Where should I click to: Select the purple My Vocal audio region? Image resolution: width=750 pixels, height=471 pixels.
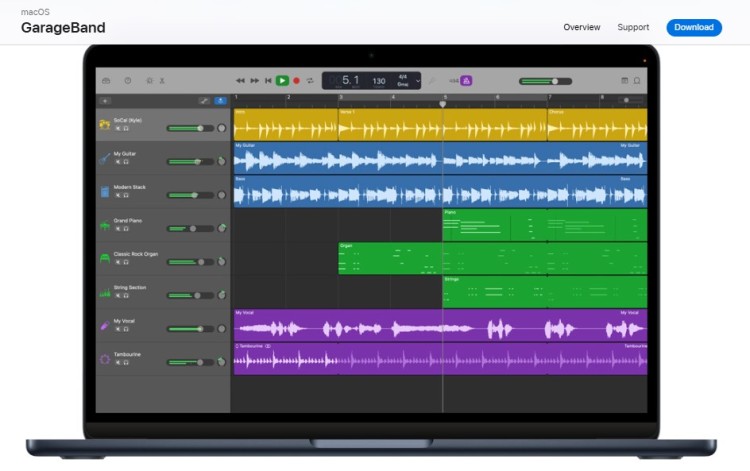pos(441,326)
